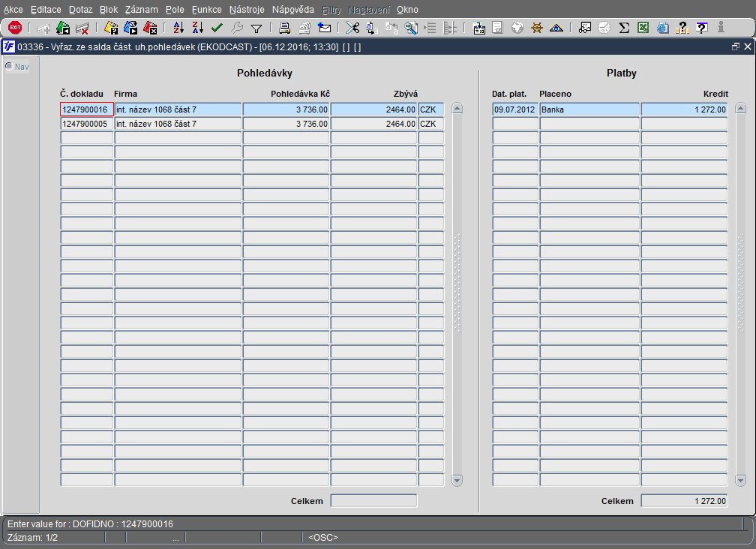Click the '<OSC>' status bar indicator
The width and height of the screenshot is (756, 549).
pos(323,538)
